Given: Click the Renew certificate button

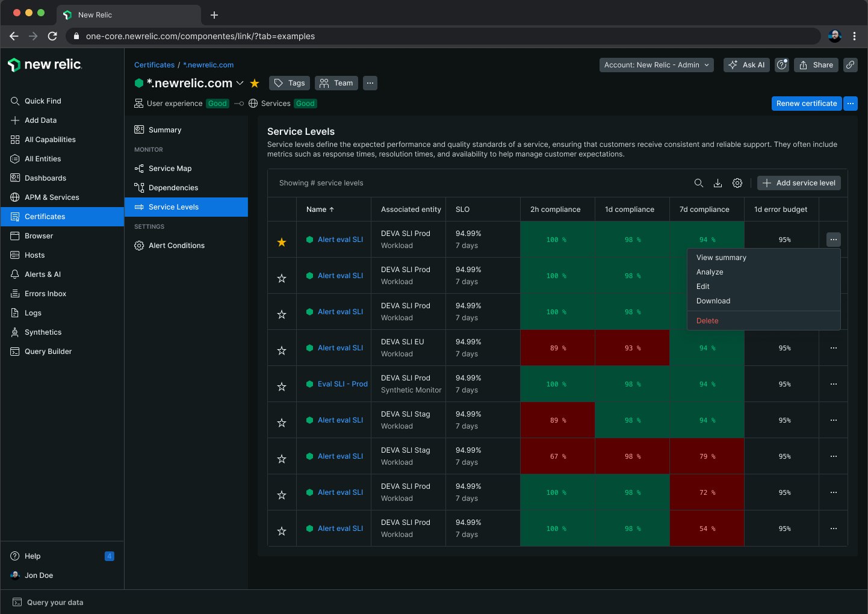Looking at the screenshot, I should (x=807, y=104).
